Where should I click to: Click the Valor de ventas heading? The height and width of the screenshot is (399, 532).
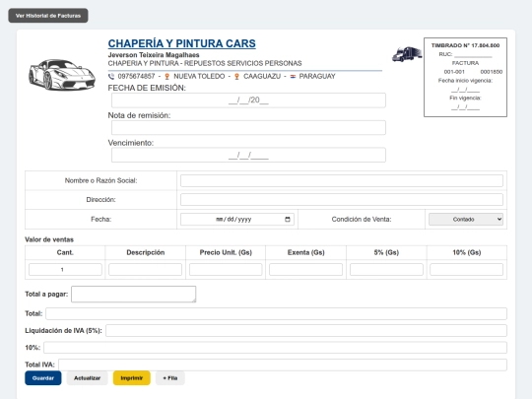point(49,239)
